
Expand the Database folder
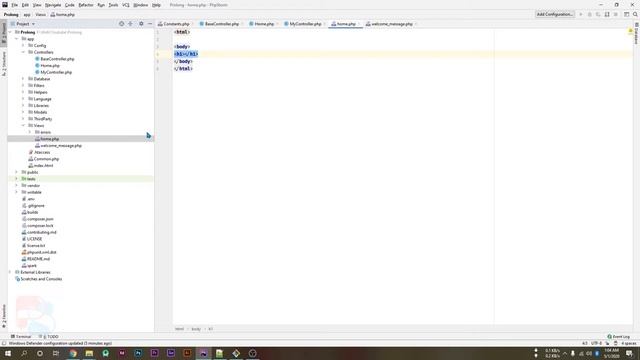click(23, 79)
